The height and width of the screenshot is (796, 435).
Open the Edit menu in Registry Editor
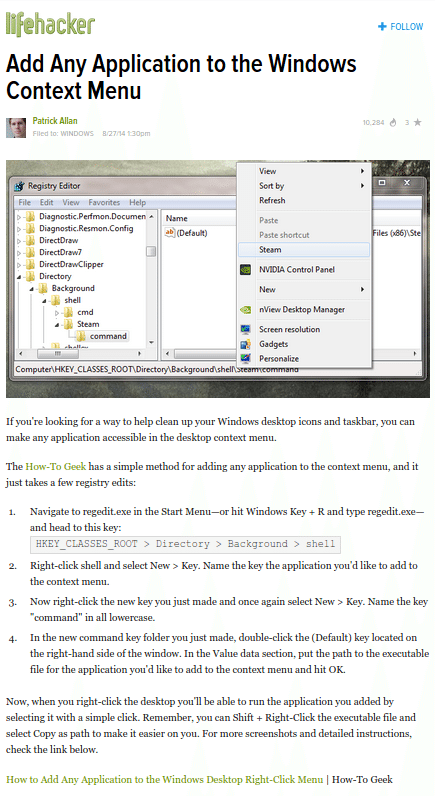tap(47, 202)
